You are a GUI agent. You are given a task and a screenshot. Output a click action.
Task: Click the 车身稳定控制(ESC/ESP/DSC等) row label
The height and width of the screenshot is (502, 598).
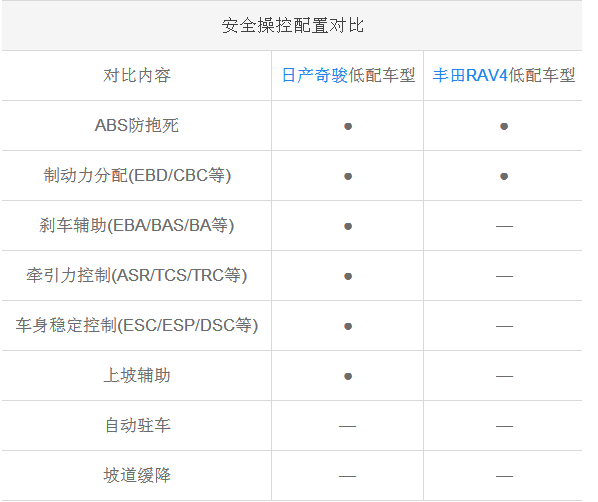(137, 325)
